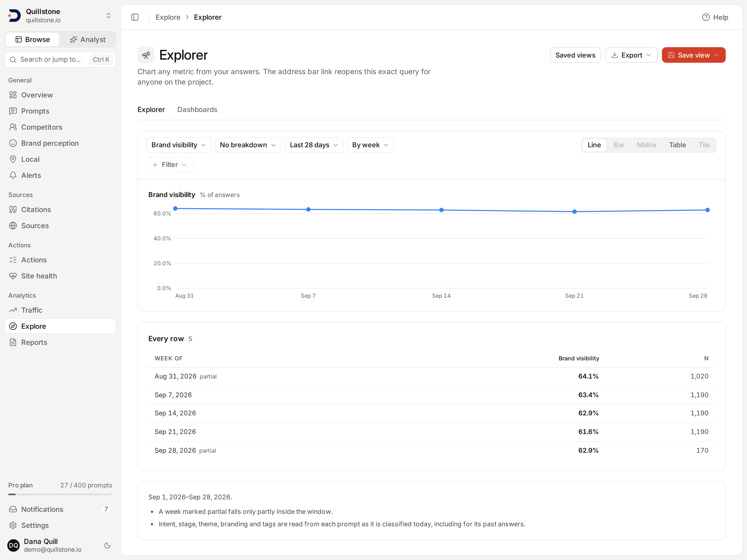
Task: Go to Prompts page
Action: [x=60, y=111]
